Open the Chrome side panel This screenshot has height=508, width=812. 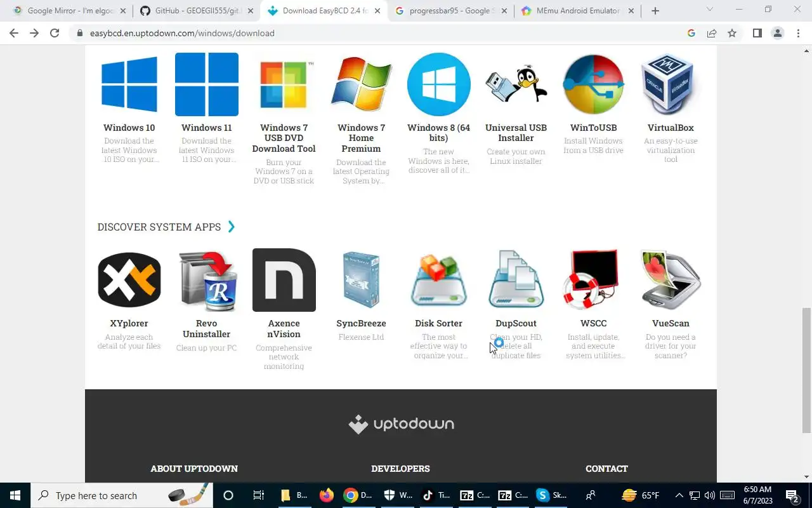coord(757,33)
